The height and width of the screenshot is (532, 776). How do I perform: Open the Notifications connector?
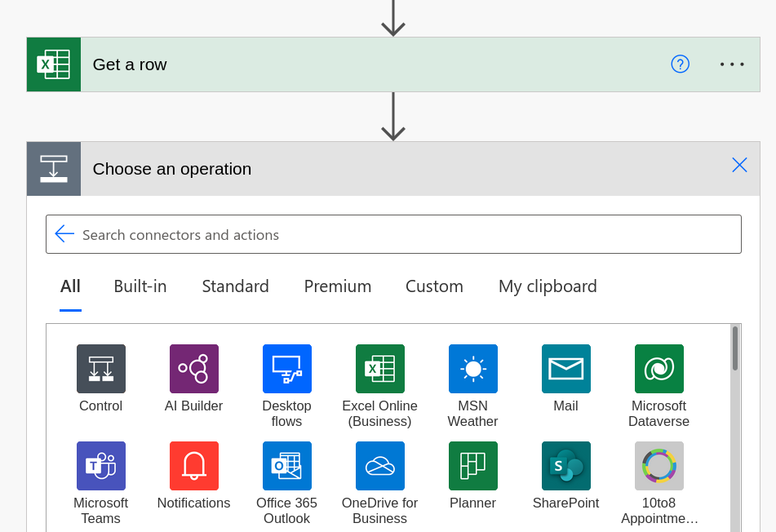[194, 466]
